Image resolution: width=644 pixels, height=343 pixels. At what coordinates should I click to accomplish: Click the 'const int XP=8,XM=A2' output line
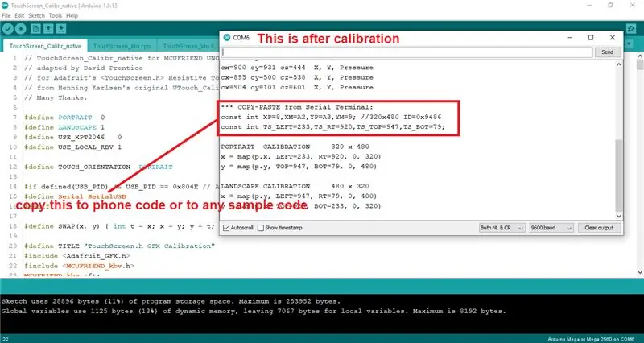coord(331,117)
